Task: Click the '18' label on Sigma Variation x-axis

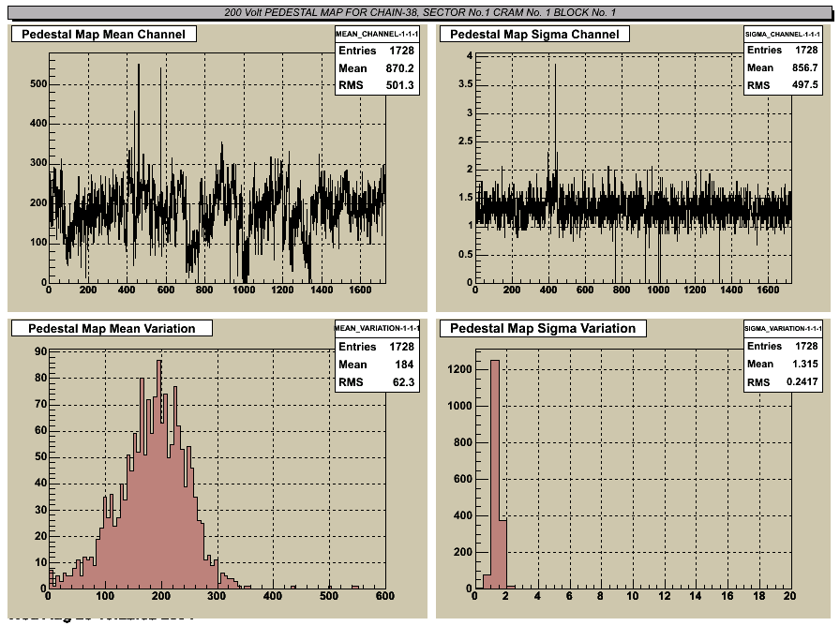Action: point(758,595)
